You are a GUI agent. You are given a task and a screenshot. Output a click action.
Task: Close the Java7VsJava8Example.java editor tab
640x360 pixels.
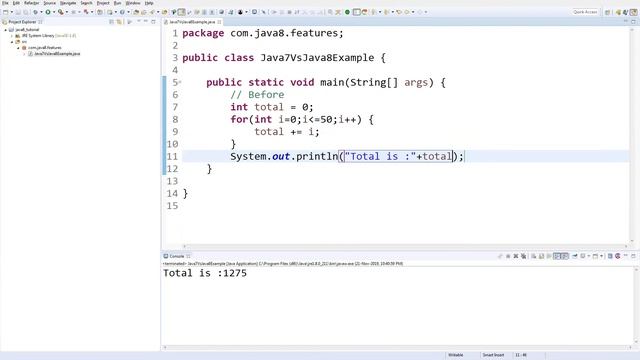click(220, 22)
